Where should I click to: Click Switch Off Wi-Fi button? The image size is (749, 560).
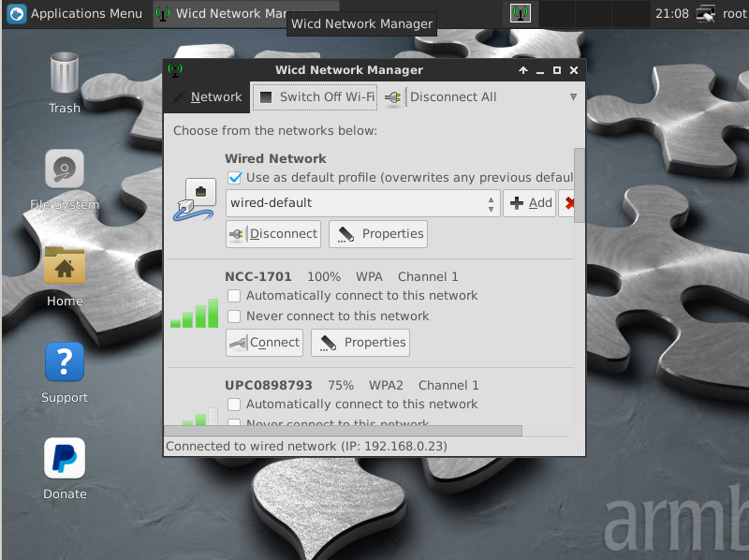(316, 97)
